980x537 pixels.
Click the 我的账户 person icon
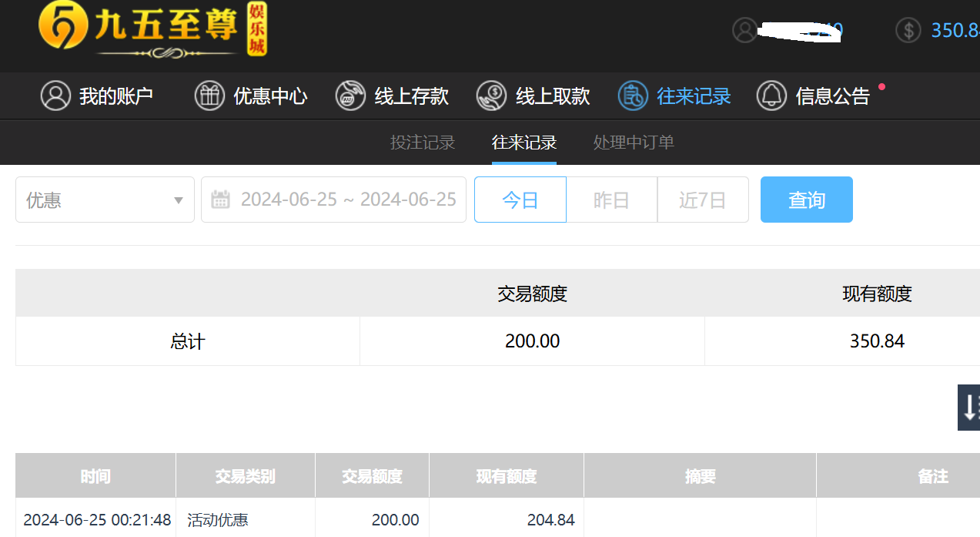[x=55, y=96]
